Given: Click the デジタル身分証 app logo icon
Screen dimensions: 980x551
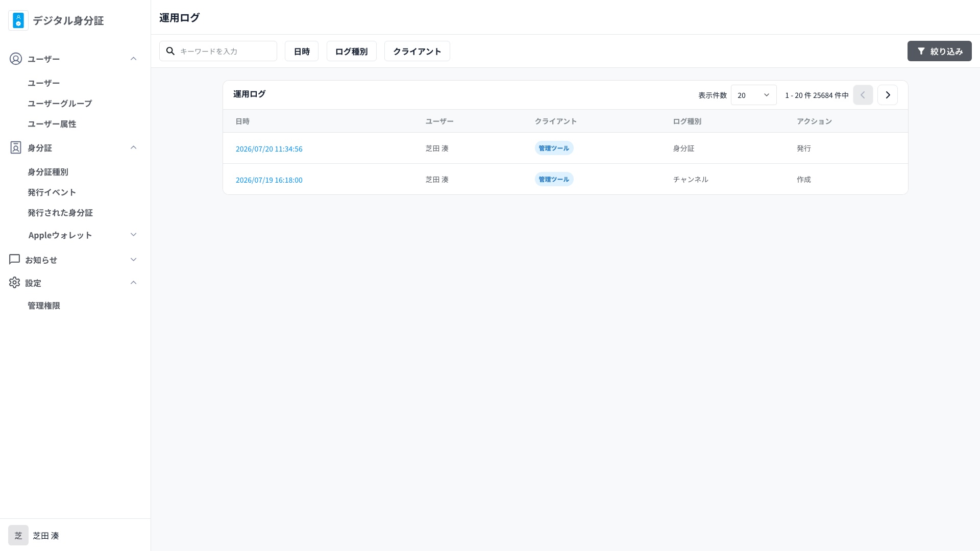Looking at the screenshot, I should click(18, 20).
